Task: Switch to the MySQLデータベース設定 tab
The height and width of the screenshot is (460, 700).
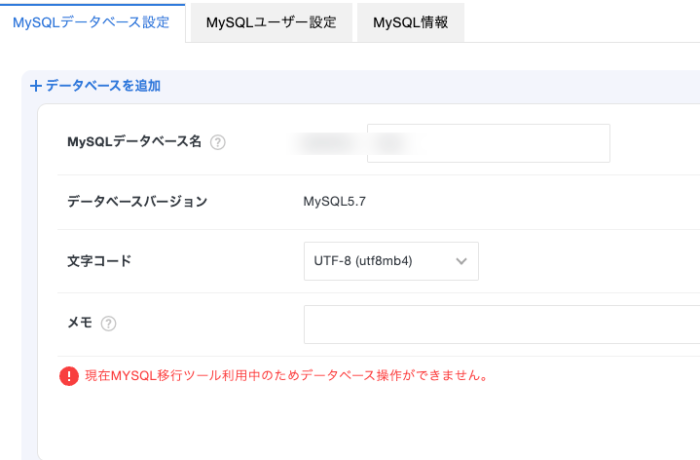Action: point(93,21)
